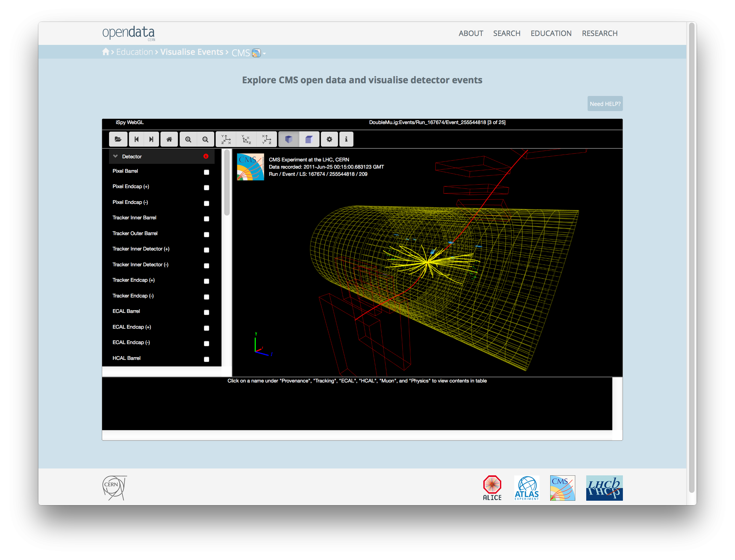
Task: Go to the previous event
Action: coord(136,139)
